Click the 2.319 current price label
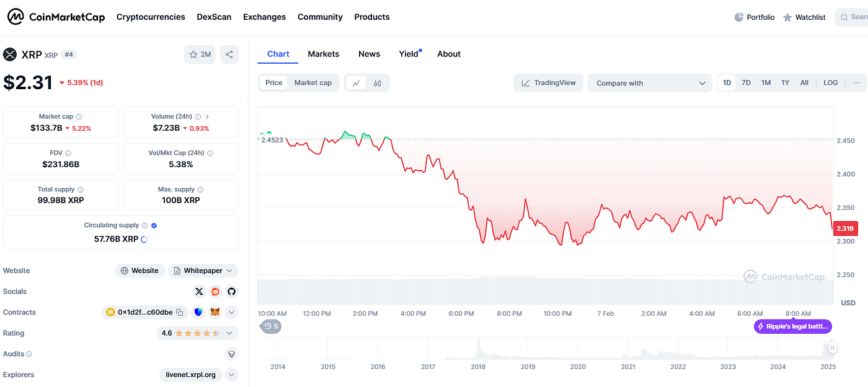868x387 pixels. tap(845, 228)
